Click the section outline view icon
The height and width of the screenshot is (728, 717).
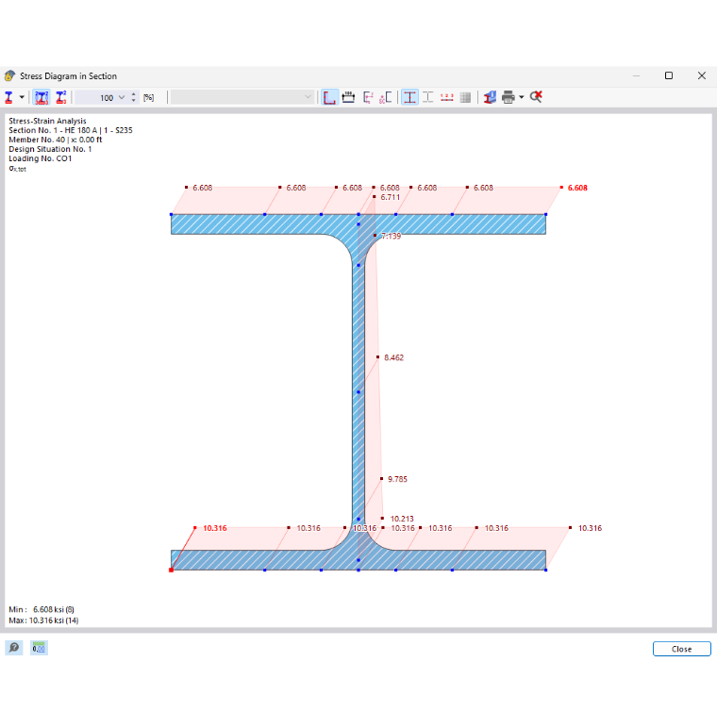(428, 97)
